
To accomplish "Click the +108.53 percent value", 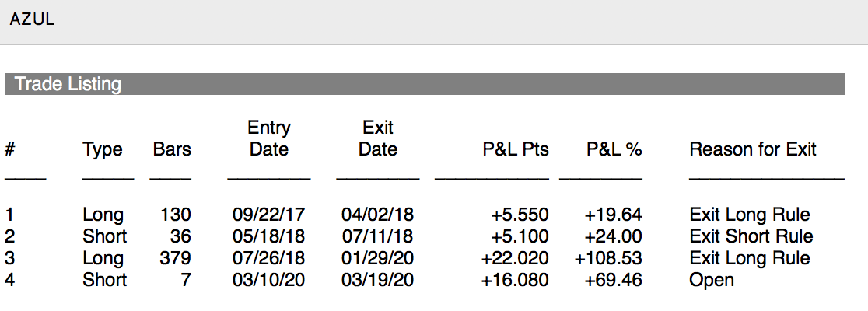I will (x=608, y=258).
